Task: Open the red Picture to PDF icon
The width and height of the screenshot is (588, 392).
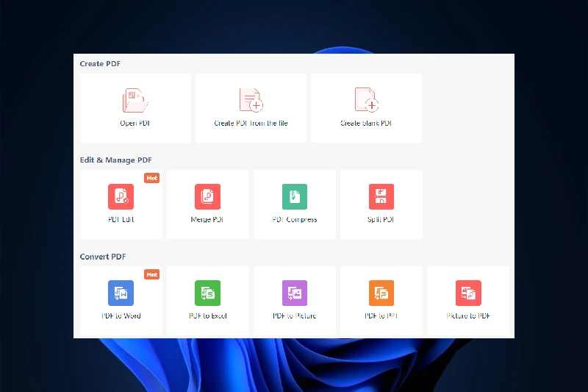Action: pos(468,293)
